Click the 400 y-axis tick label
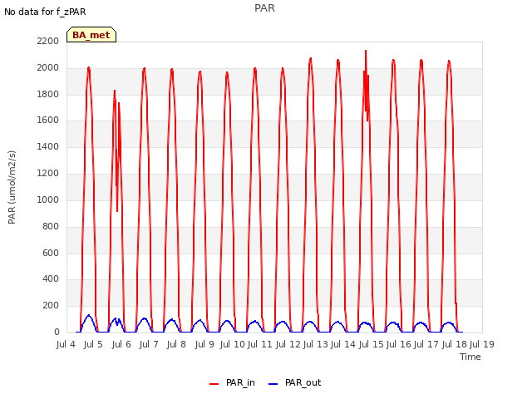Viewport: 532px width, 399px height. [51, 279]
